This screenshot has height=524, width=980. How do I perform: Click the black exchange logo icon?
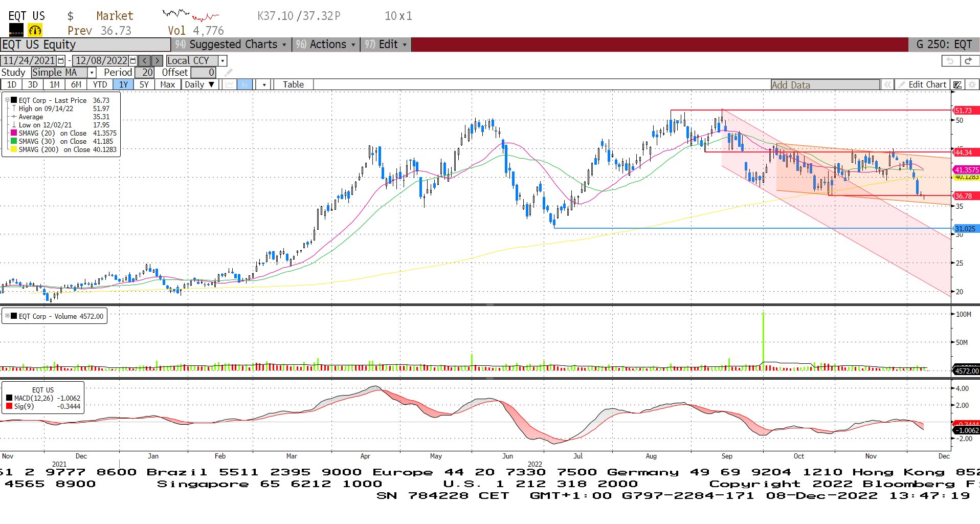16,30
